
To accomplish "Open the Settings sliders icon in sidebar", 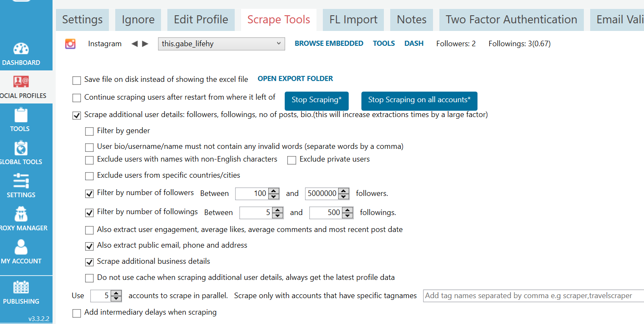I will [x=21, y=181].
